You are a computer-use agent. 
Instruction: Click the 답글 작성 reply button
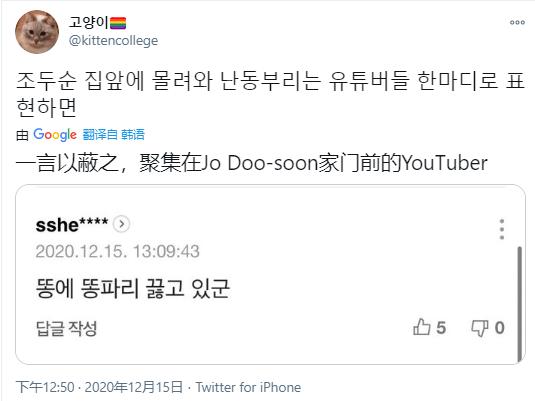pos(67,328)
